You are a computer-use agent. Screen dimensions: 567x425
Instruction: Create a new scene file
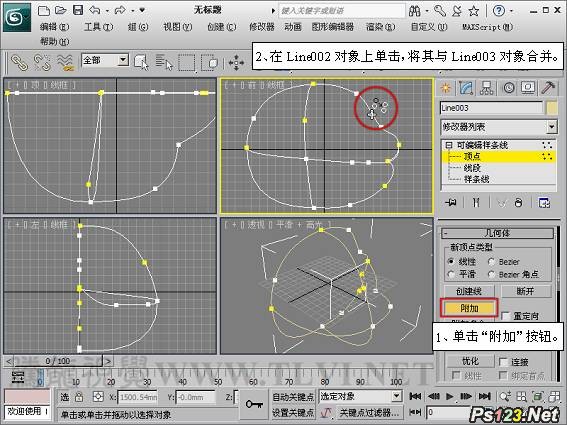coord(44,10)
